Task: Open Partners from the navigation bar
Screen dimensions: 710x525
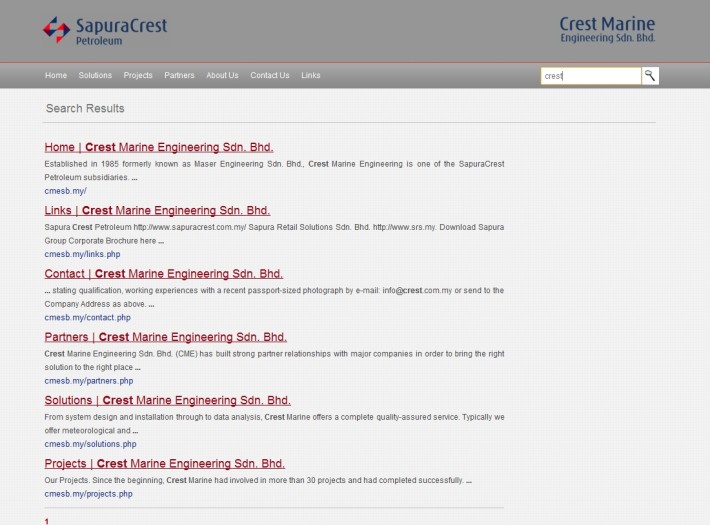Action: click(179, 76)
